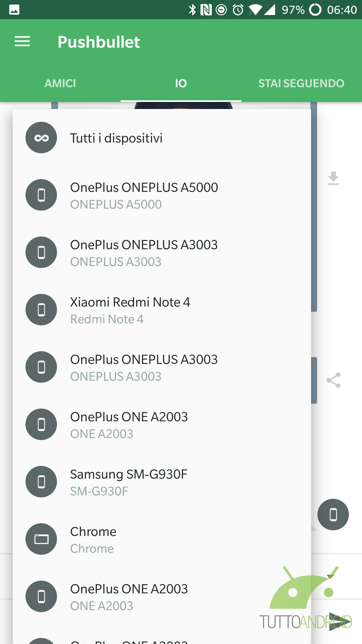Tap the picture notification icon in status bar
Screen dimensions: 362x644
pyautogui.click(x=14, y=10)
